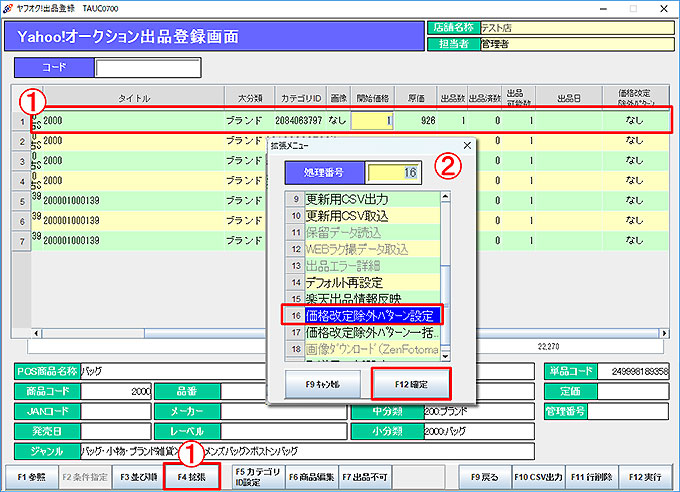Click the F1 参照 button
This screenshot has height=492, width=680.
click(31, 477)
